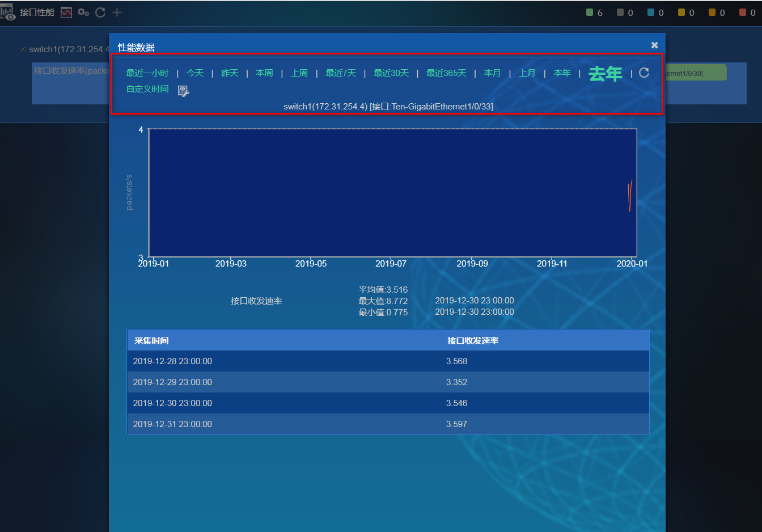Image resolution: width=762 pixels, height=532 pixels.
Task: Click the refresh icon in top toolbar
Action: [x=100, y=12]
